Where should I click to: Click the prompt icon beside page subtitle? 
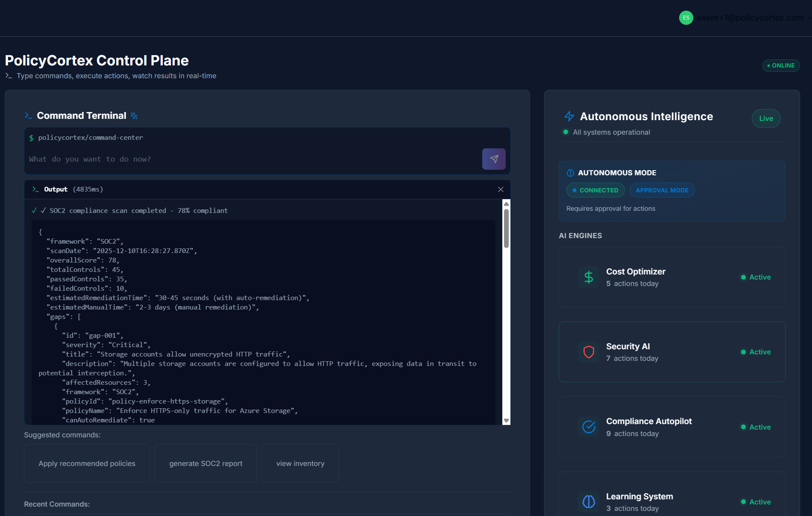pos(9,76)
